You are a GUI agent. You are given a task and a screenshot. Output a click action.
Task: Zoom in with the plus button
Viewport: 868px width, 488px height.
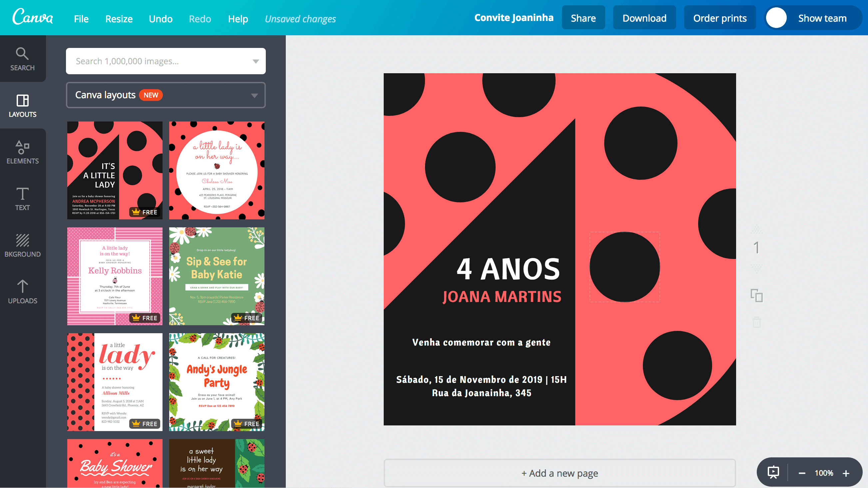[846, 473]
